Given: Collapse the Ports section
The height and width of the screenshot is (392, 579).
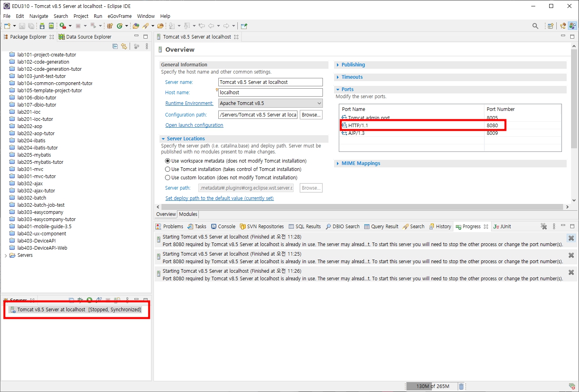Looking at the screenshot, I should point(338,89).
